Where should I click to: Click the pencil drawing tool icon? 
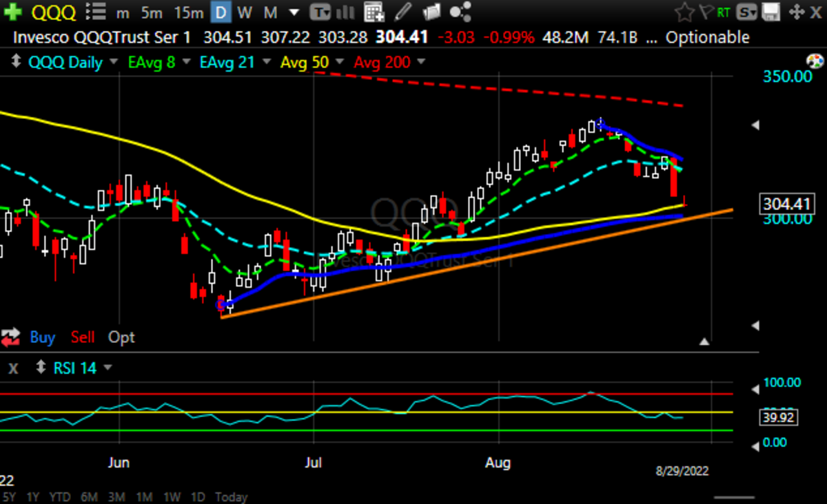(x=405, y=12)
